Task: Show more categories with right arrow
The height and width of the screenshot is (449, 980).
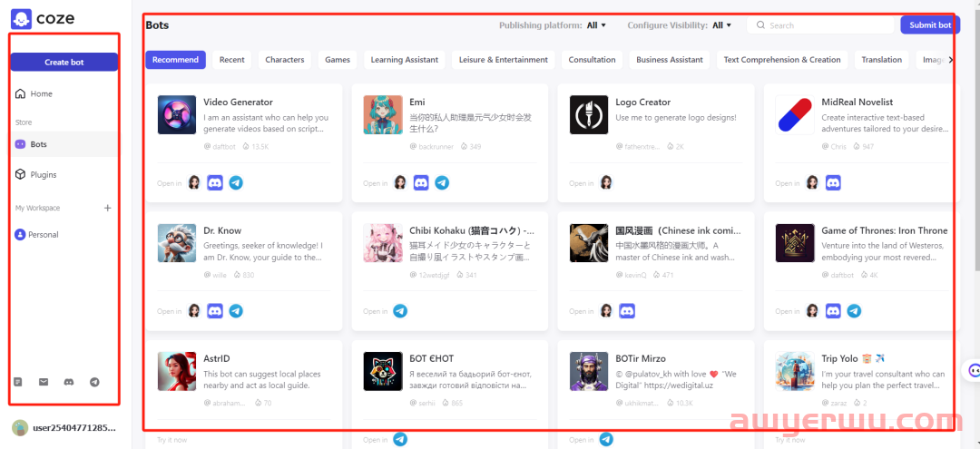Action: [951, 60]
